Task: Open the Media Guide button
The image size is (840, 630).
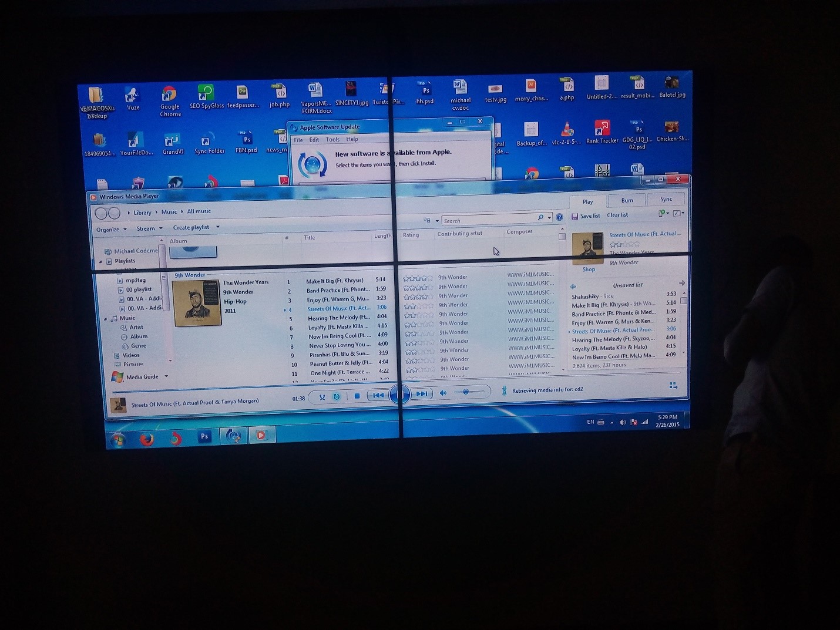Action: pyautogui.click(x=135, y=377)
